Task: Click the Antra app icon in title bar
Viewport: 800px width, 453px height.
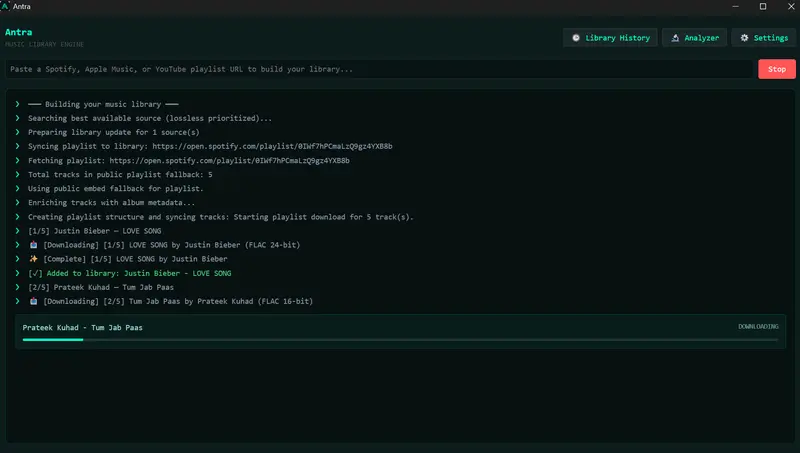Action: [x=9, y=7]
